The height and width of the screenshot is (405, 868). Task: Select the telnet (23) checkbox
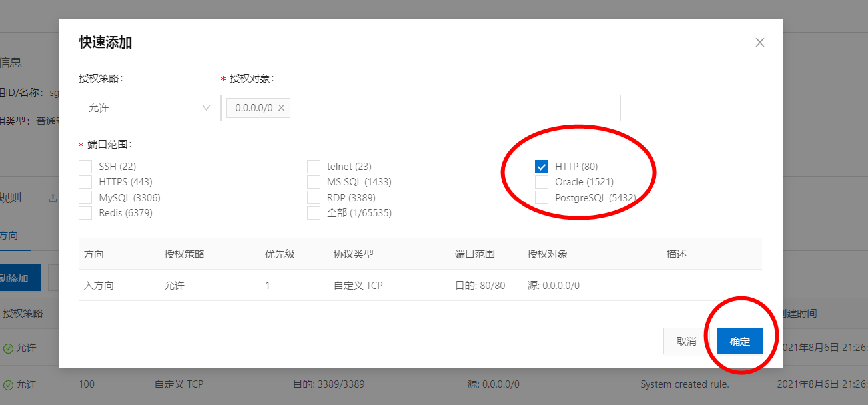pyautogui.click(x=314, y=167)
